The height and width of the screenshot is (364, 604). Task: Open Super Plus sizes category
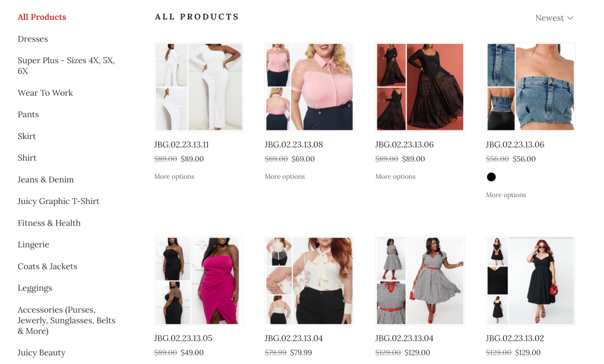(66, 66)
